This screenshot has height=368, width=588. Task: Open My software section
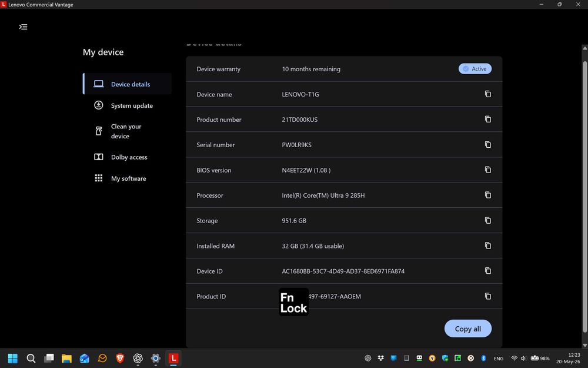pos(128,178)
